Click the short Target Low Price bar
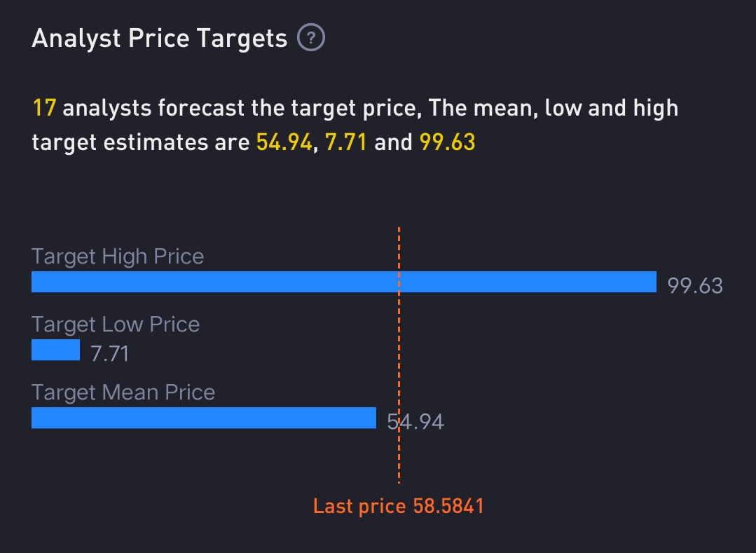 (x=55, y=350)
